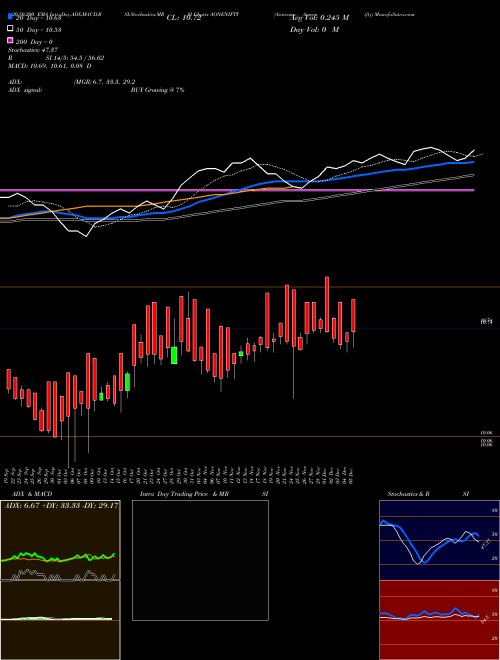The width and height of the screenshot is (500, 660).
Task: Click the upper orange resistance line
Action: click(250, 287)
